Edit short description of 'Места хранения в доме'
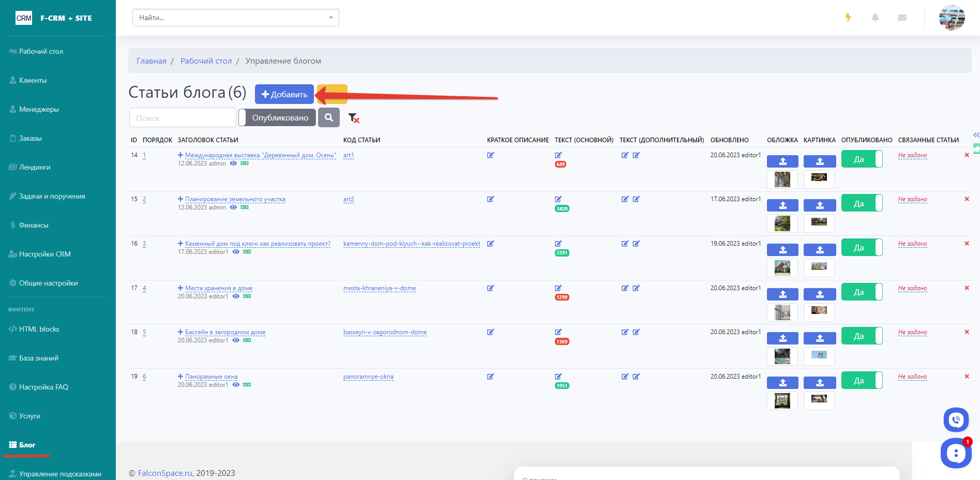The image size is (980, 480). [490, 288]
